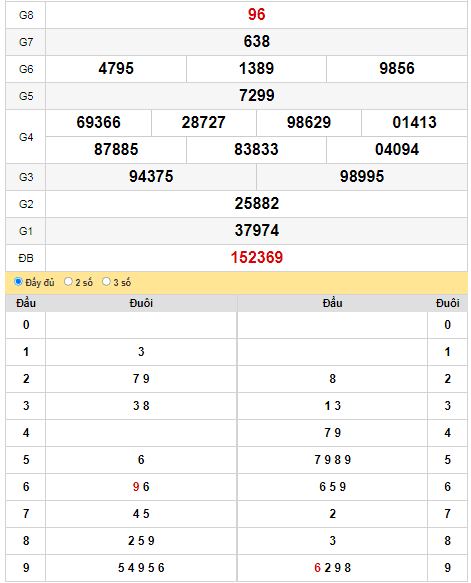The image size is (471, 583).
Task: Click G6 number 9856
Action: point(397,68)
